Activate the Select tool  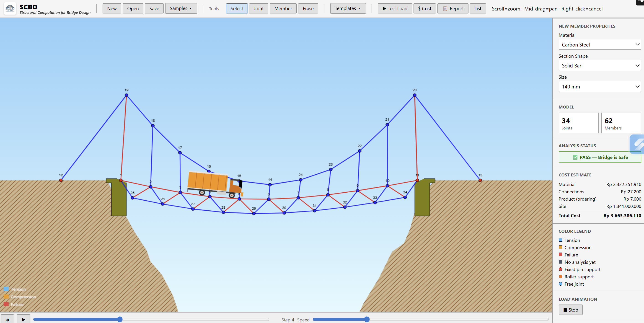[236, 8]
